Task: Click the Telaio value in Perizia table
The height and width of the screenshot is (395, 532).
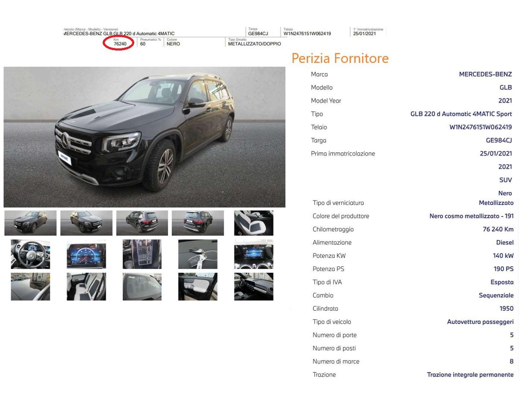Action: pos(481,127)
